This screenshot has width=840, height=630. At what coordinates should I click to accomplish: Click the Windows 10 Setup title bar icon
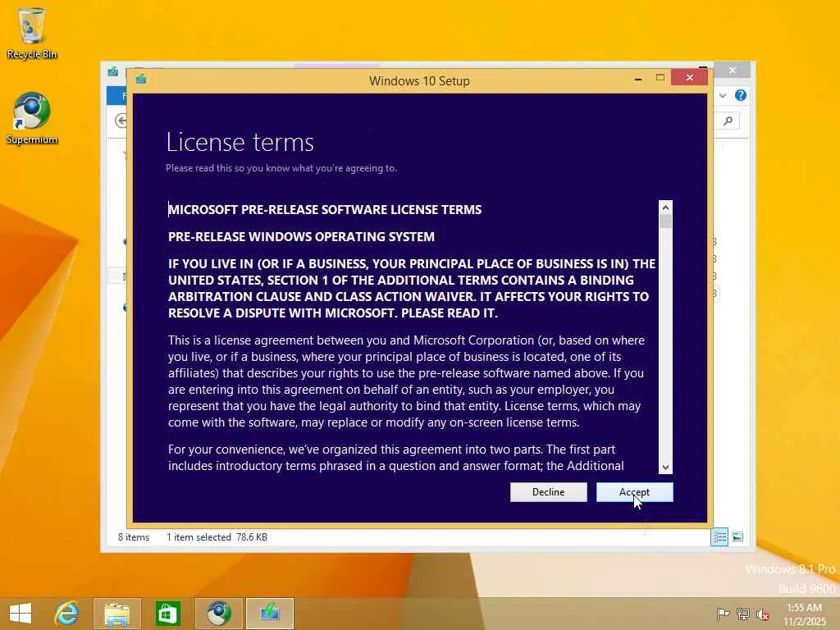coord(141,80)
